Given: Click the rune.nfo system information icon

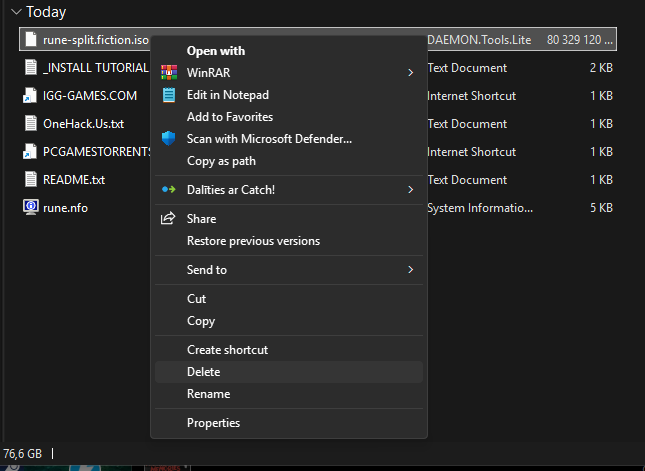Looking at the screenshot, I should point(31,207).
